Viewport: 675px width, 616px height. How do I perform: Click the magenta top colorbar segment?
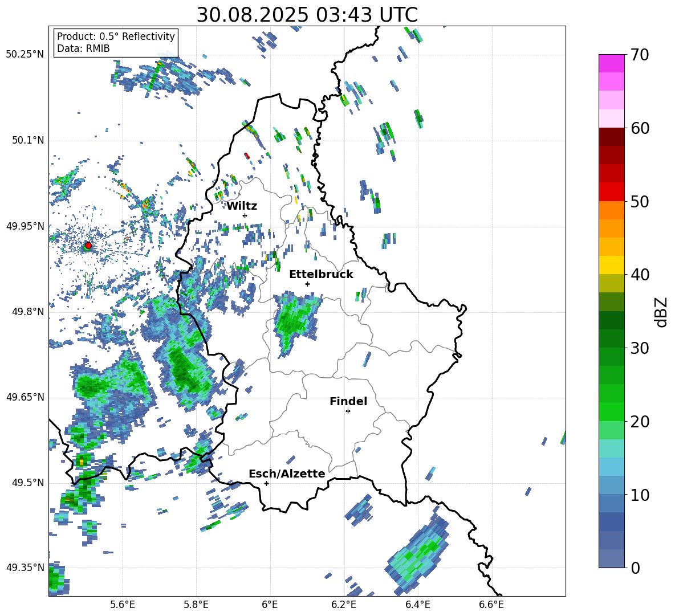pos(611,63)
